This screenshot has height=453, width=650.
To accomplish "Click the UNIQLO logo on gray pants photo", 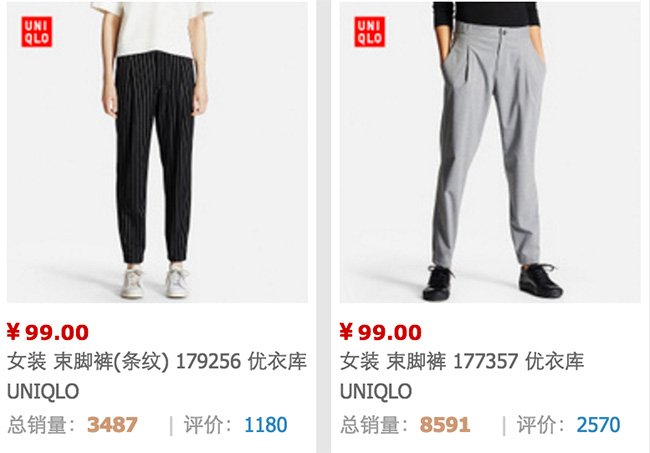I will tap(370, 31).
